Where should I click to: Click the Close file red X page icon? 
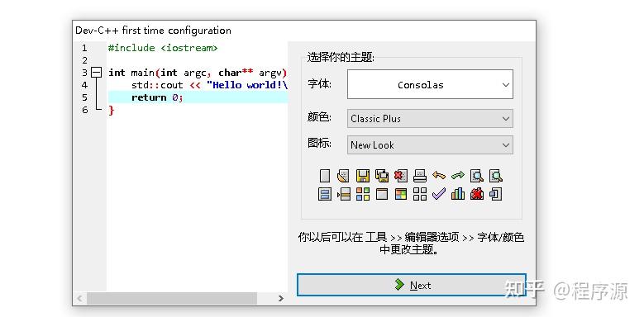pos(400,176)
